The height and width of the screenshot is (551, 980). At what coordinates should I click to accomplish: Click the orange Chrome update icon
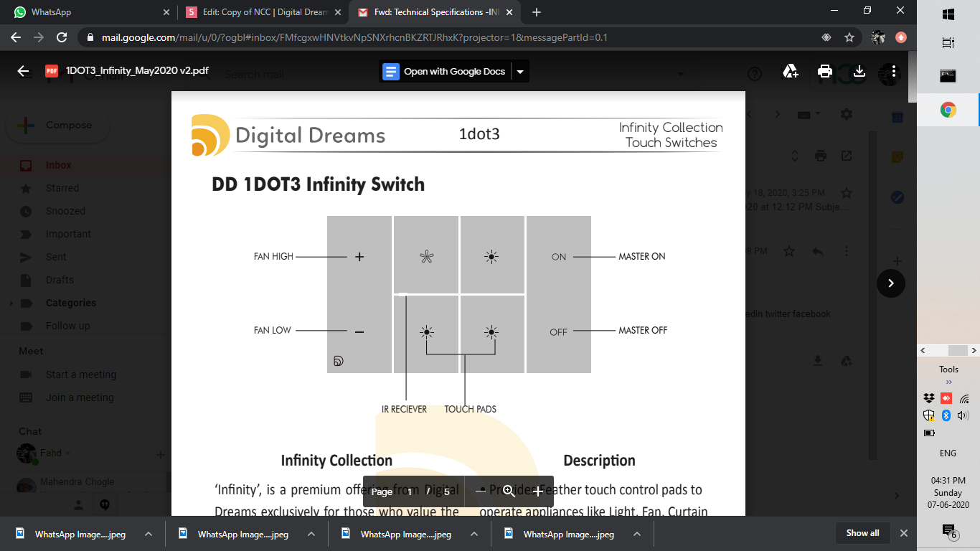point(901,37)
